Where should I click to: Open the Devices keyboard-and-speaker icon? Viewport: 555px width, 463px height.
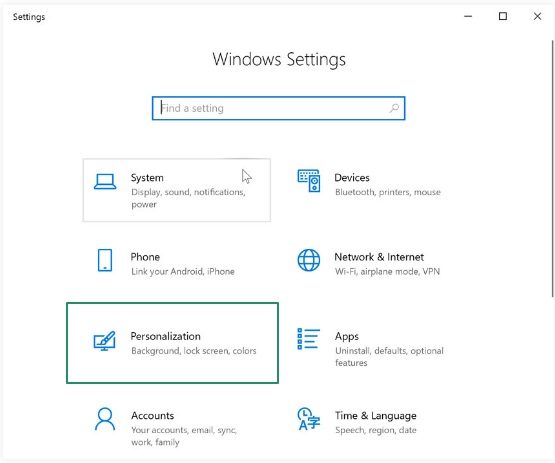(x=309, y=181)
